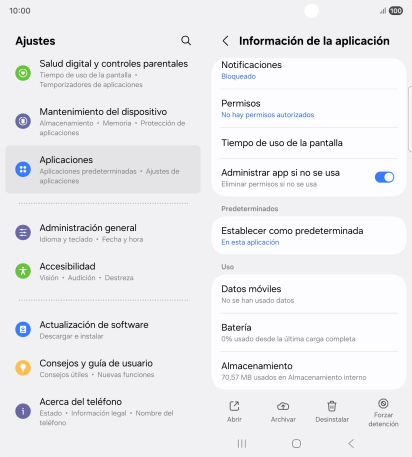Screen dimensions: 412x457
Task: Tap the green Accesibilidad icon
Action: (x=23, y=271)
